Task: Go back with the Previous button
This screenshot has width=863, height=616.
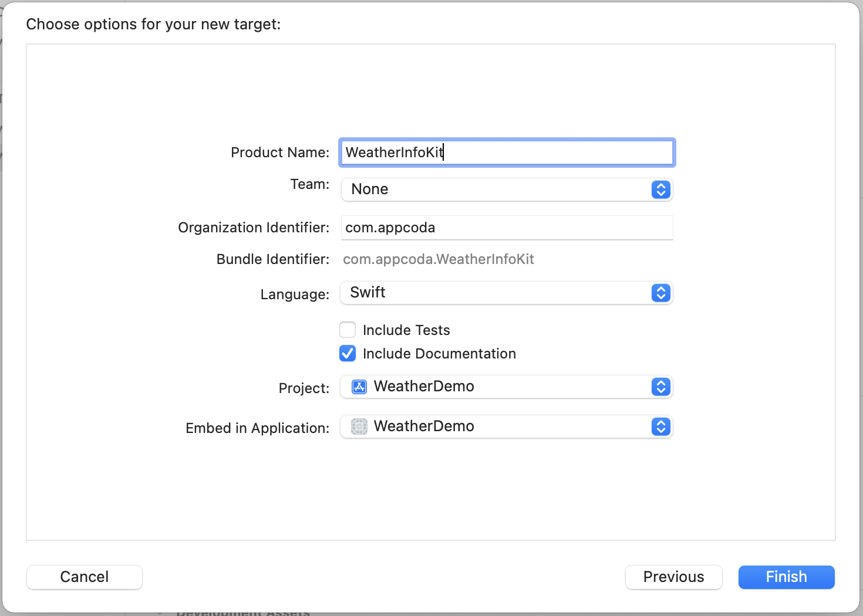Action: click(x=673, y=577)
